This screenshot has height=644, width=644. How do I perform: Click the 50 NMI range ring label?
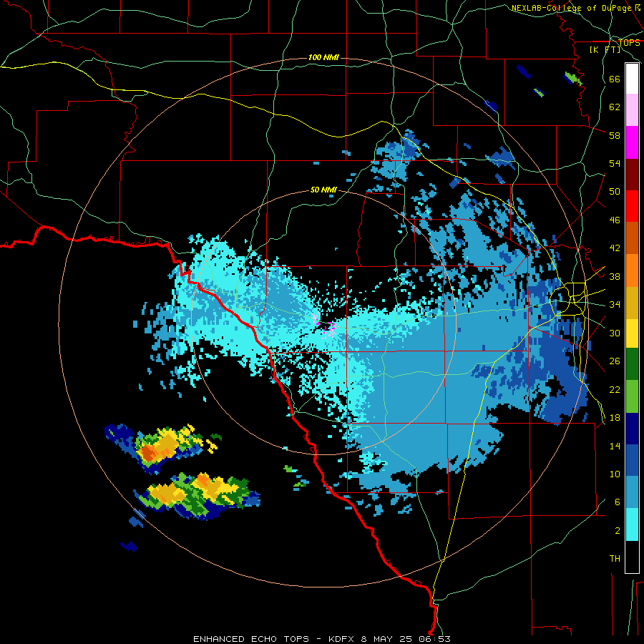323,190
